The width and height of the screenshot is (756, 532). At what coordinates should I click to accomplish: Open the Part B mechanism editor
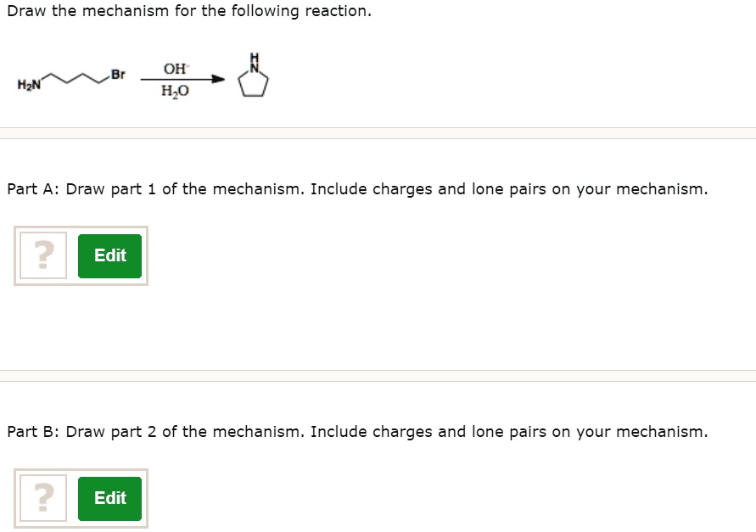109,498
